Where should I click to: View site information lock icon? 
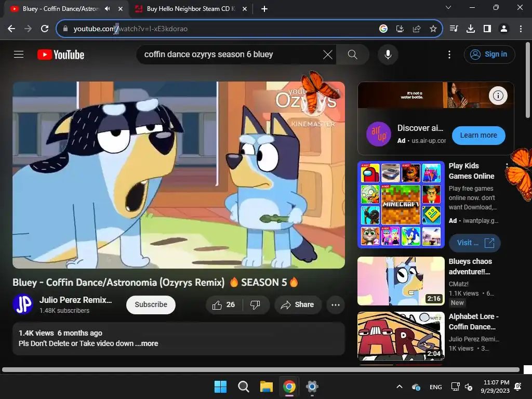65,29
